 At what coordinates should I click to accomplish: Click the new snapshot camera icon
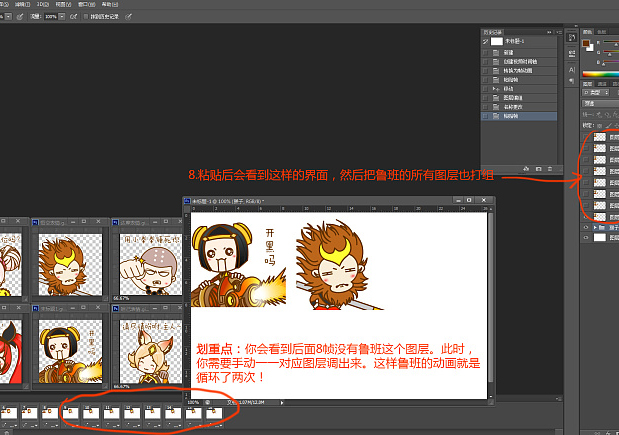point(538,169)
